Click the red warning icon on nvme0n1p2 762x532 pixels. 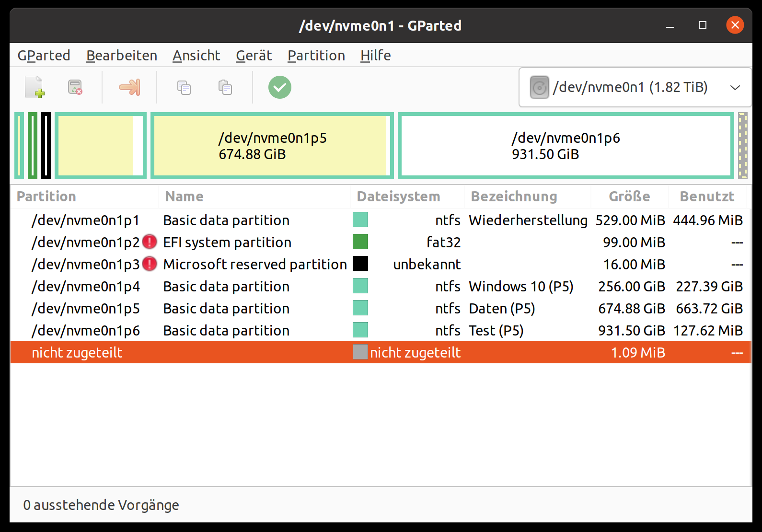[150, 242]
